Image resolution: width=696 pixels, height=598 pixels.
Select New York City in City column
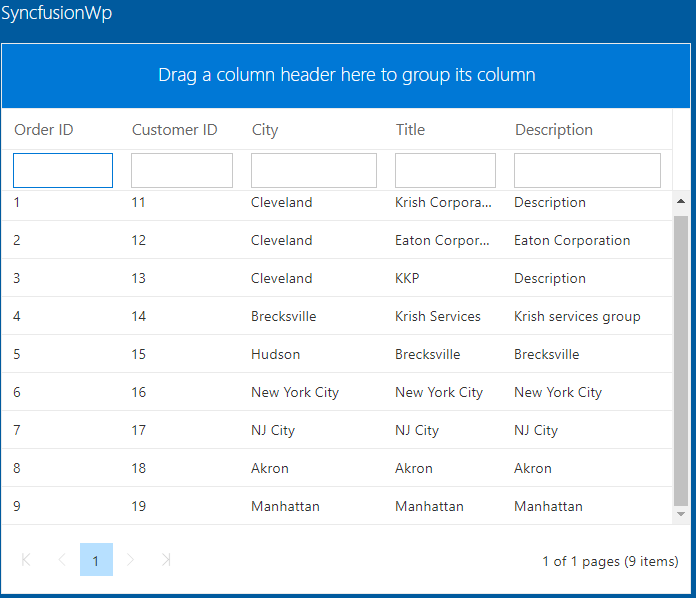click(295, 392)
